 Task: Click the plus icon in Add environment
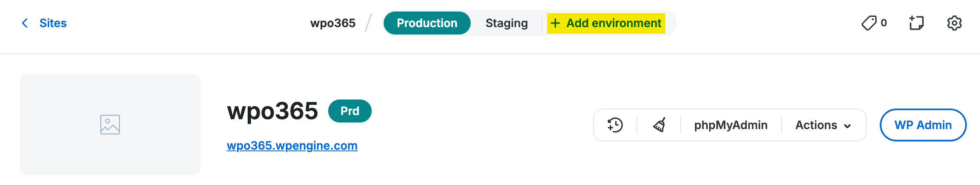[555, 23]
